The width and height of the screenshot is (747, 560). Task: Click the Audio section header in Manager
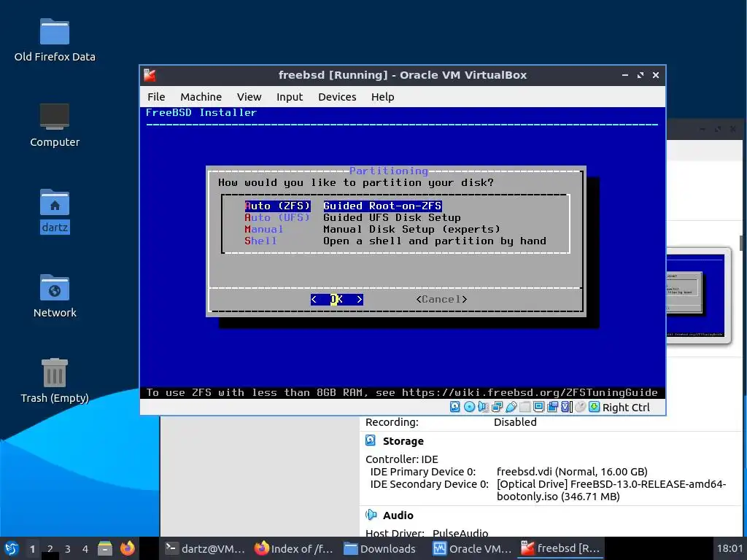(x=398, y=516)
